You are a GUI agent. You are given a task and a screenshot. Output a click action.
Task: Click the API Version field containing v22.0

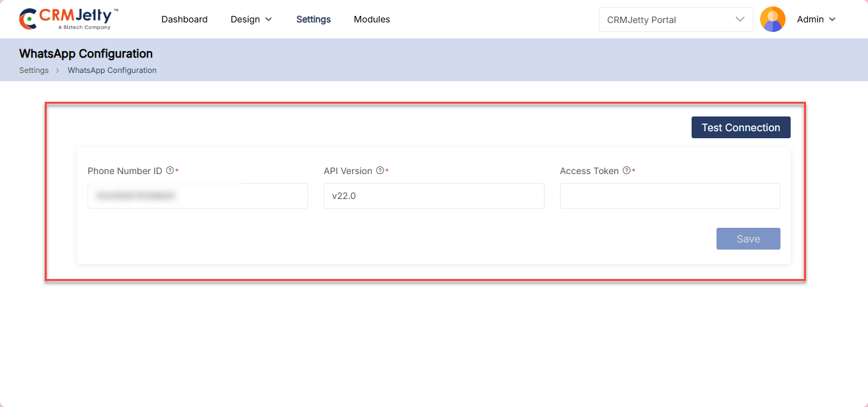[x=433, y=196]
